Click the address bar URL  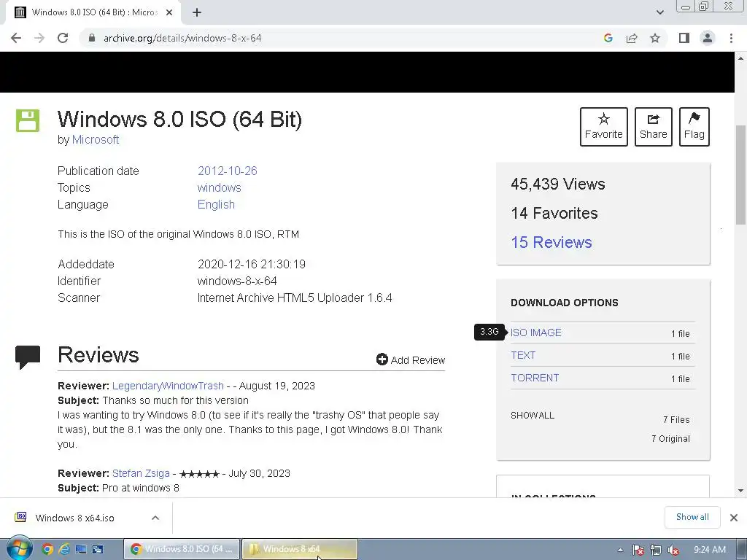(182, 38)
